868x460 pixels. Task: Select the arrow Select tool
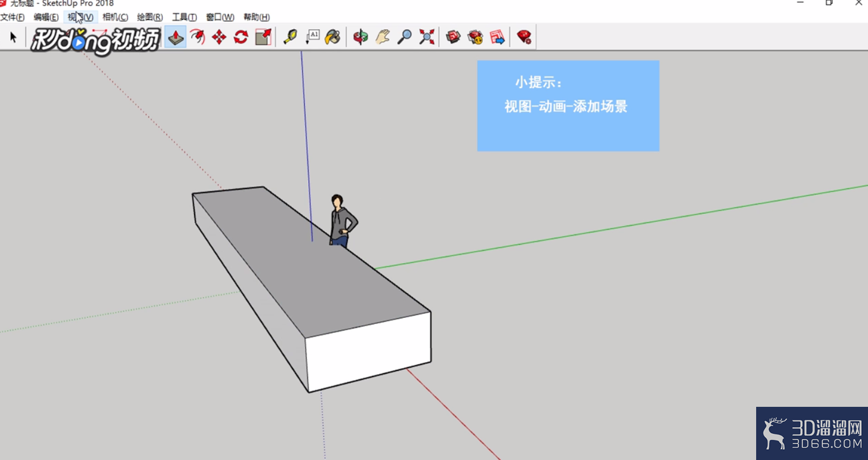coord(13,37)
